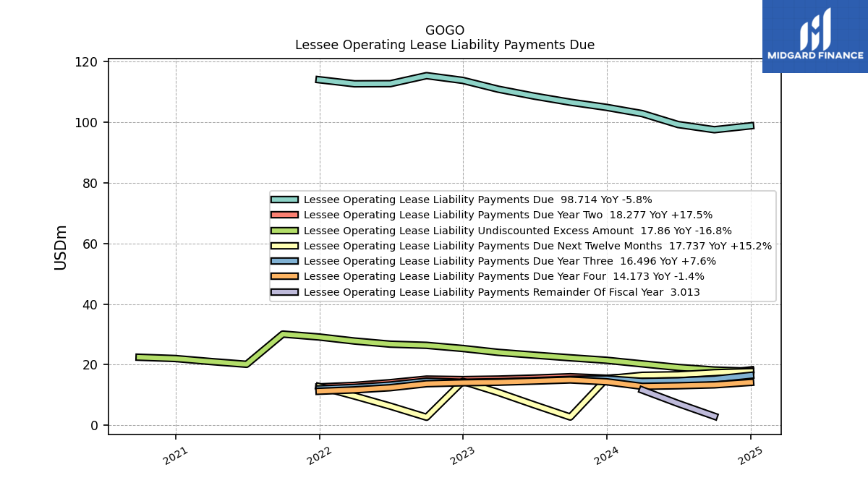Click the green swatch for Undiscounted Excess Amount
This screenshot has width=868, height=488.
coord(284,231)
